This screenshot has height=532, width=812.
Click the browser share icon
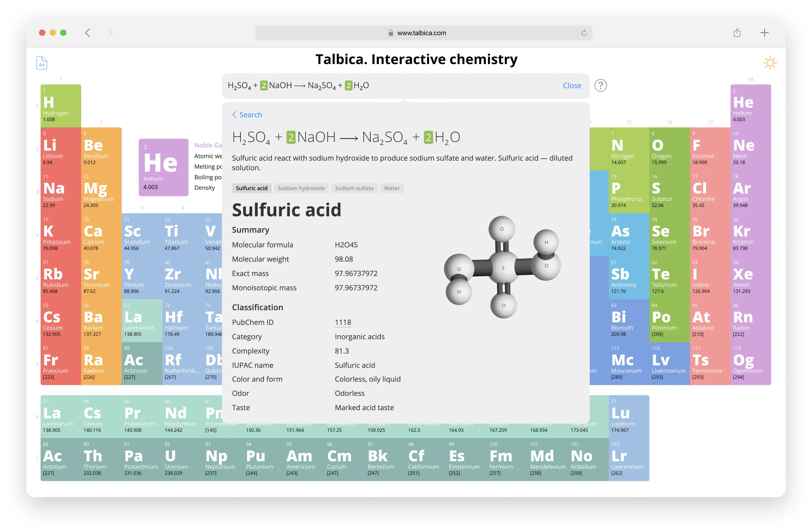[x=737, y=33]
